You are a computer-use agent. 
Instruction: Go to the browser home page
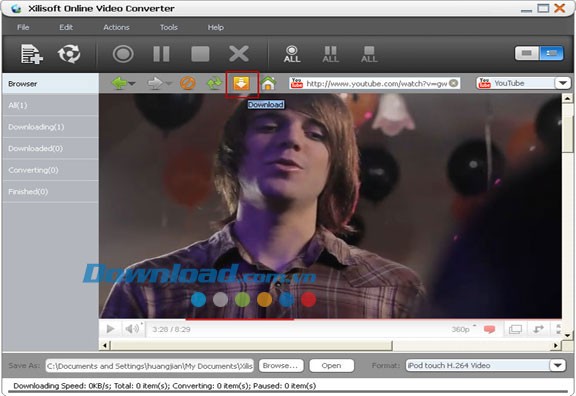(269, 83)
